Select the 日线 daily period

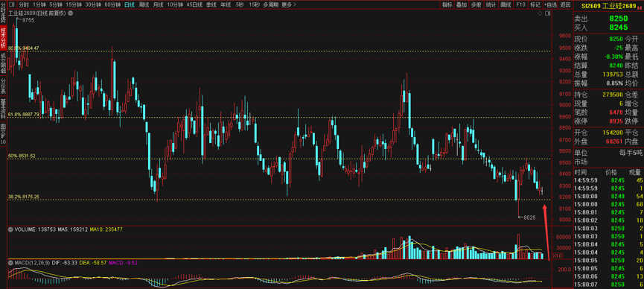[x=130, y=4]
